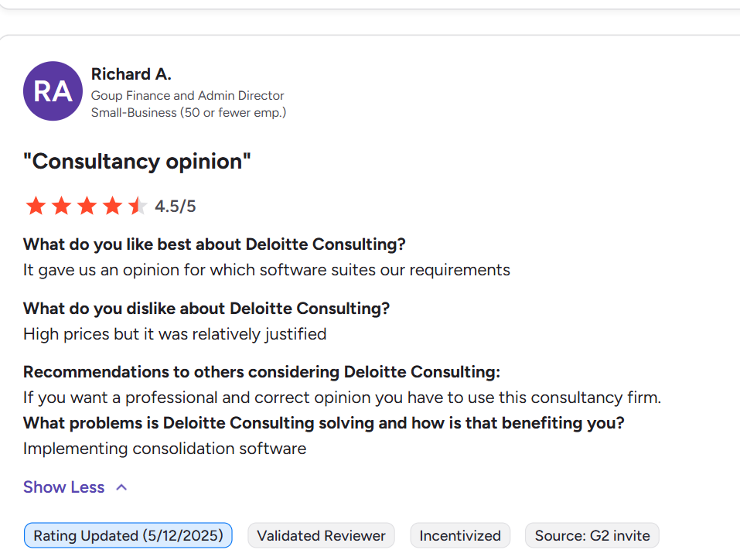Click the first red rating star
Viewport: 740px width, 560px height.
pos(36,206)
